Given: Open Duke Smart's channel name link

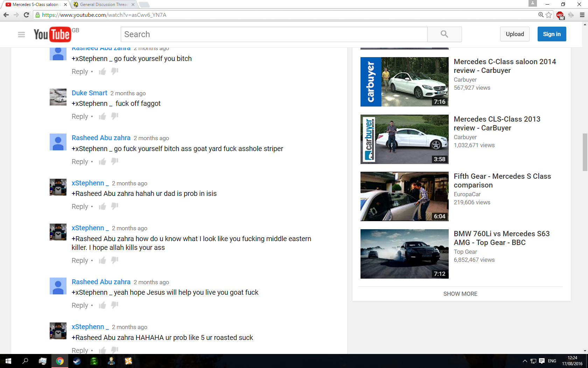Looking at the screenshot, I should click(90, 93).
